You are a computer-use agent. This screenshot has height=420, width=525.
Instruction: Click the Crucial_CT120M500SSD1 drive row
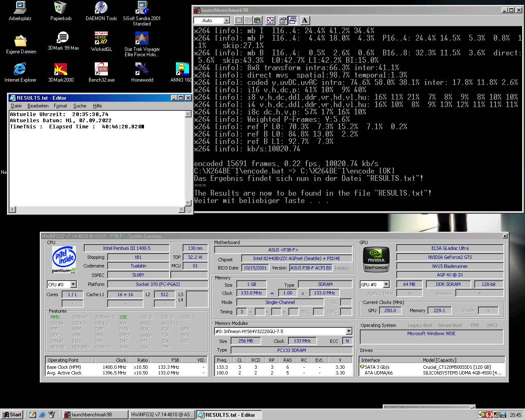tap(432, 367)
